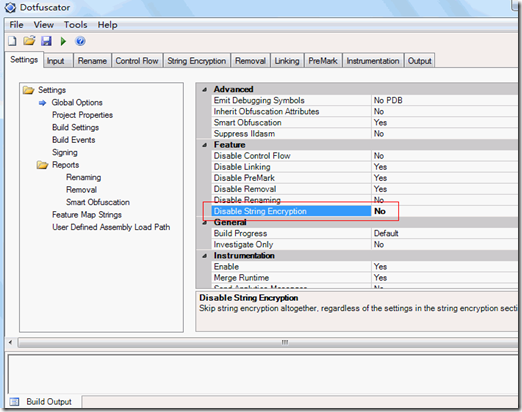The height and width of the screenshot is (412, 522).
Task: Select Project Properties in settings tree
Action: pyautogui.click(x=82, y=115)
